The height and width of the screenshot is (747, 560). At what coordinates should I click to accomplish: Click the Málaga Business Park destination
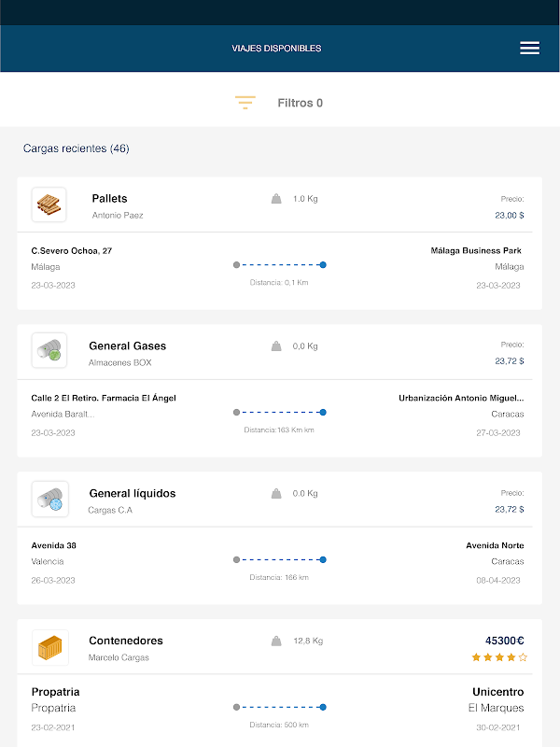[476, 250]
